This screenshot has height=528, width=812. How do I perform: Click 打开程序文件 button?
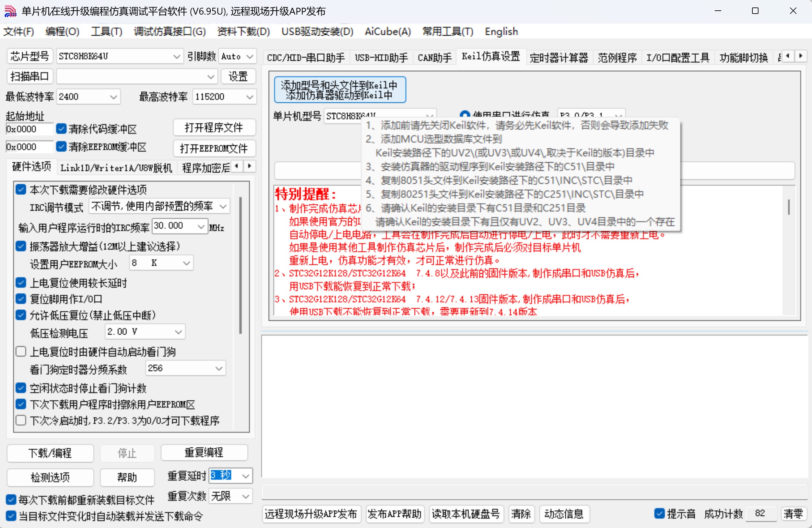pyautogui.click(x=214, y=128)
